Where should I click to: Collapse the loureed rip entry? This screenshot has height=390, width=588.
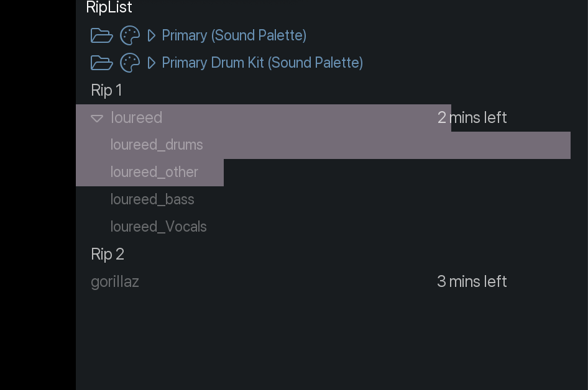(x=97, y=118)
